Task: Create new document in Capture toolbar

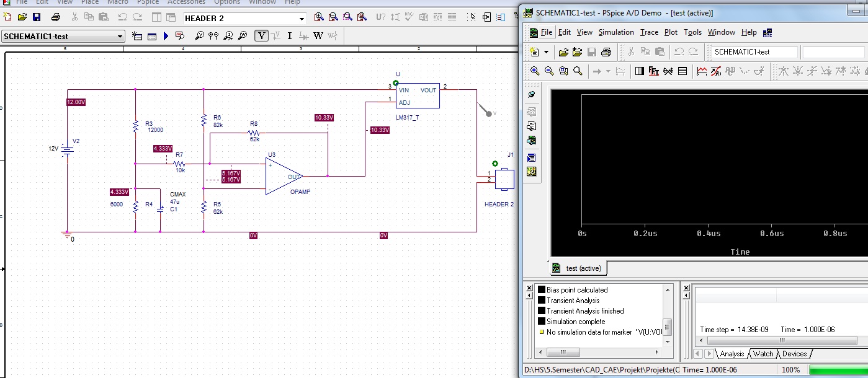Action: [x=7, y=17]
